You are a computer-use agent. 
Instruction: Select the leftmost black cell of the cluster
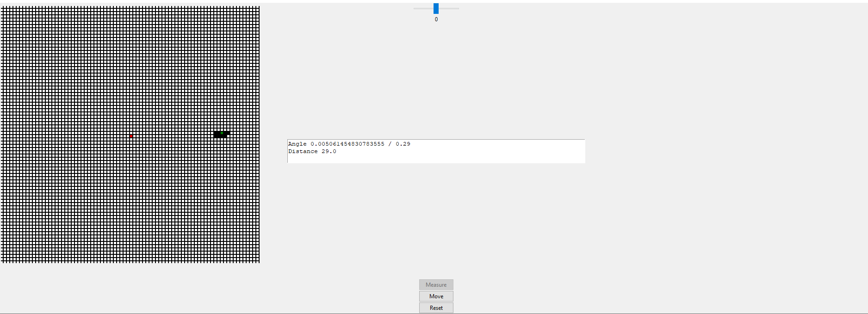[x=215, y=133]
